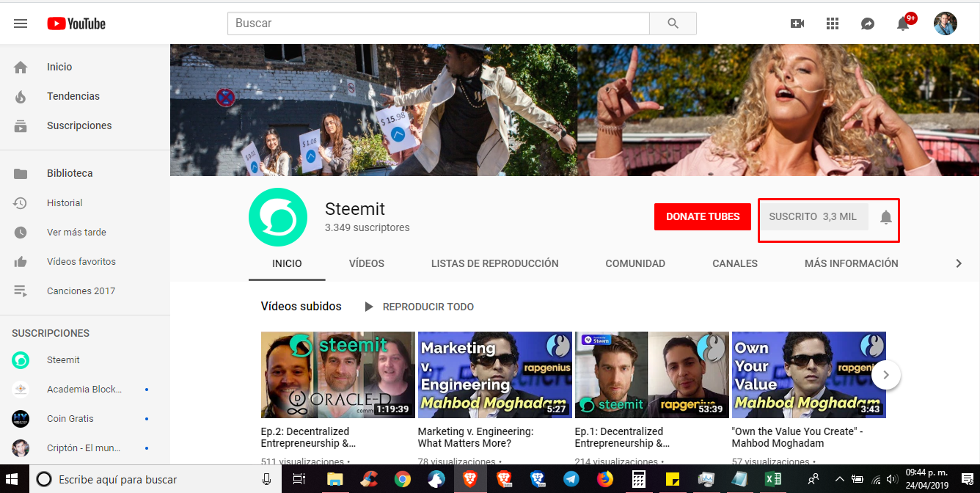Viewport: 980px width, 493px height.
Task: Click the YouTube logo
Action: pyautogui.click(x=76, y=23)
